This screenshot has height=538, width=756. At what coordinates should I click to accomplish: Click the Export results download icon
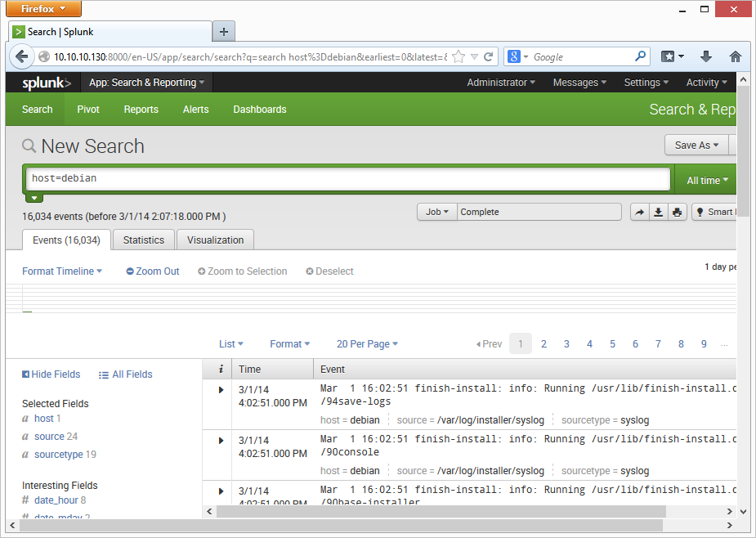(x=658, y=213)
